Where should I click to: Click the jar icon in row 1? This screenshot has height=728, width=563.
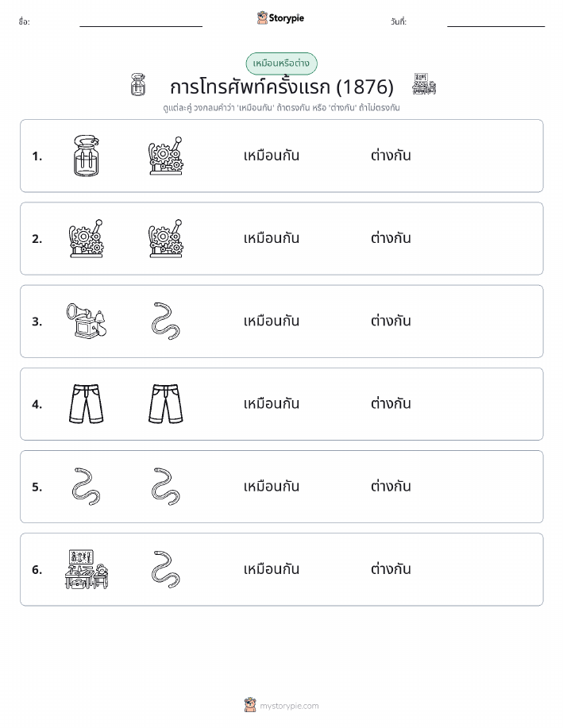(x=87, y=156)
